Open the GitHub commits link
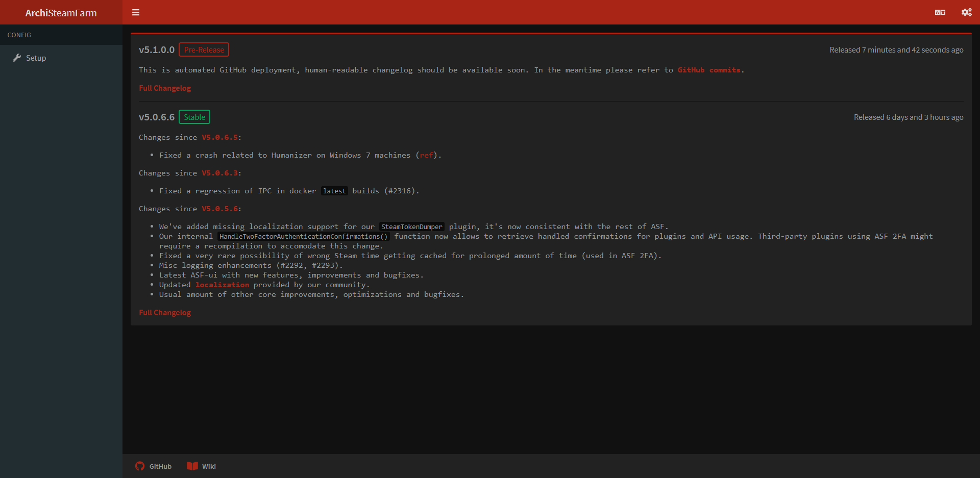980x478 pixels. click(709, 70)
